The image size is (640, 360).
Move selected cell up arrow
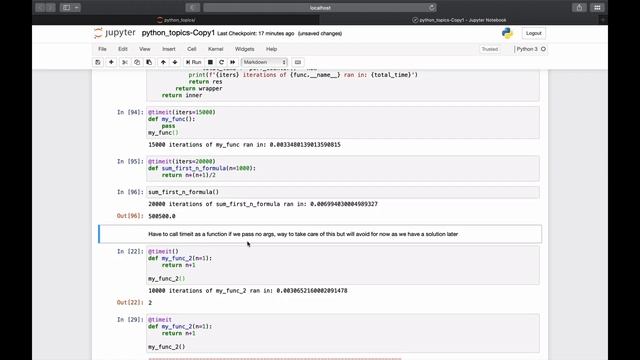(x=163, y=62)
